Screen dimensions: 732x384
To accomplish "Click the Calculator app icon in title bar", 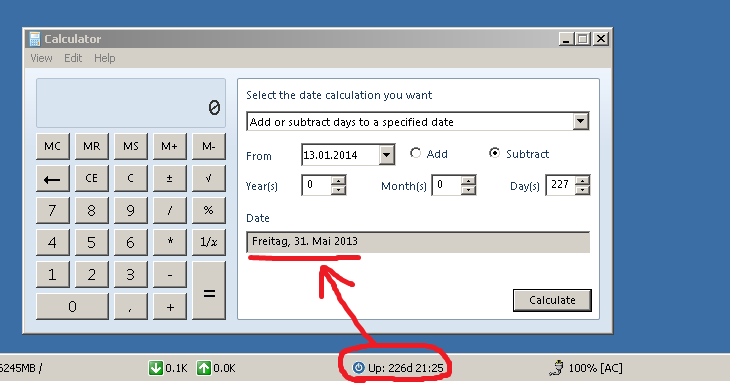I will [x=35, y=39].
